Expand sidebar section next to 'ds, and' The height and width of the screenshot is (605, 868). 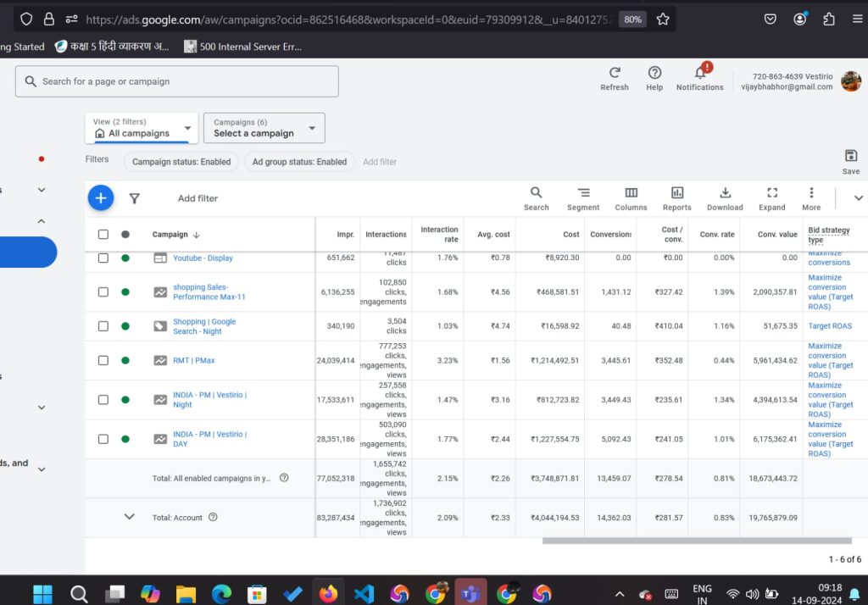pos(42,469)
